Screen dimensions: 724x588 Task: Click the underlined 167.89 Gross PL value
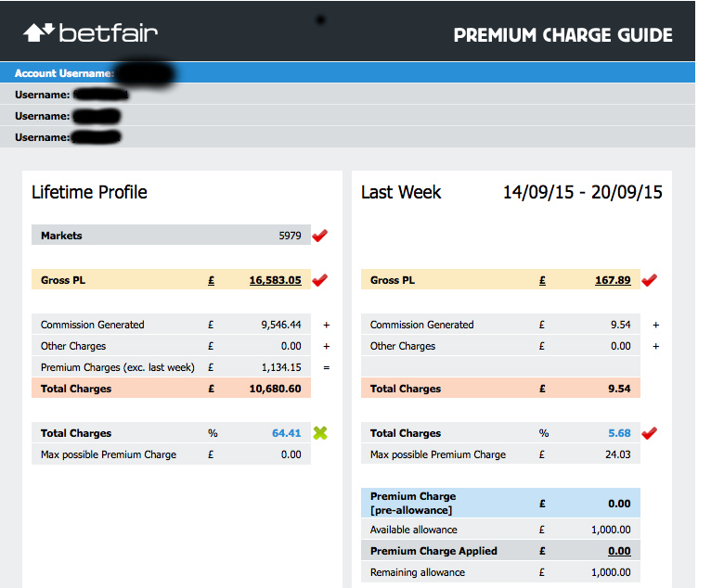pos(613,280)
